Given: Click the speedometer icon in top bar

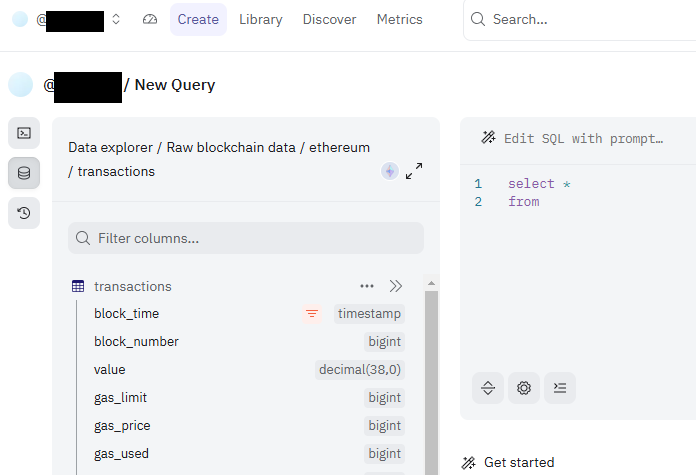Looking at the screenshot, I should (150, 19).
